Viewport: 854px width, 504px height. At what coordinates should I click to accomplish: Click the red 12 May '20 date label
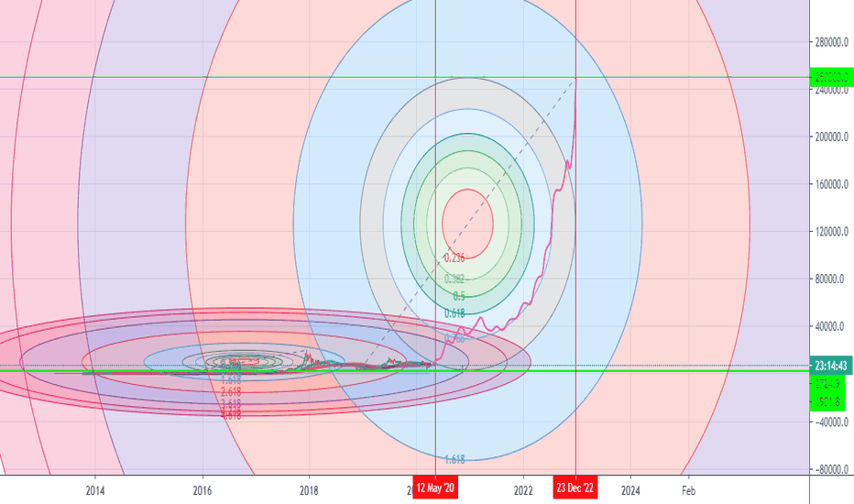click(435, 488)
